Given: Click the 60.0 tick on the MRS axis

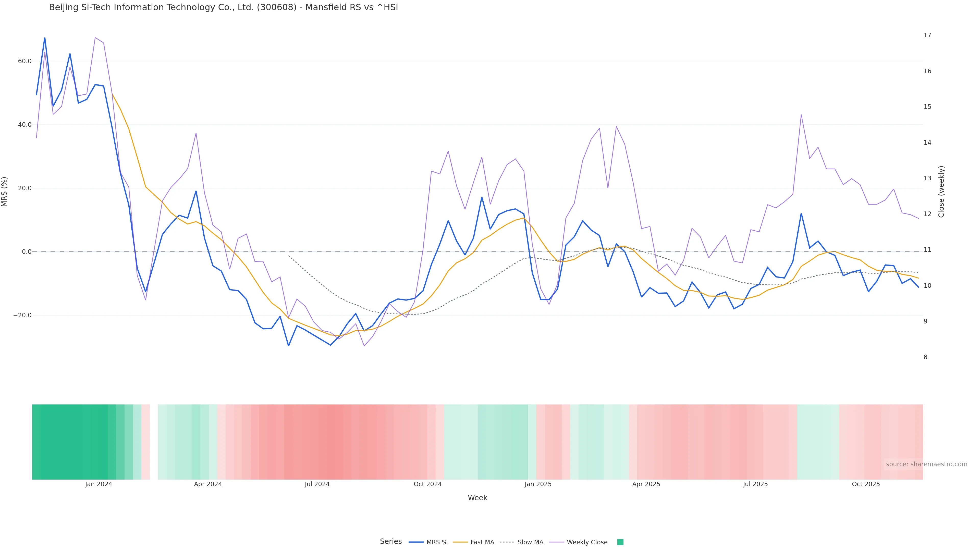Looking at the screenshot, I should (25, 61).
